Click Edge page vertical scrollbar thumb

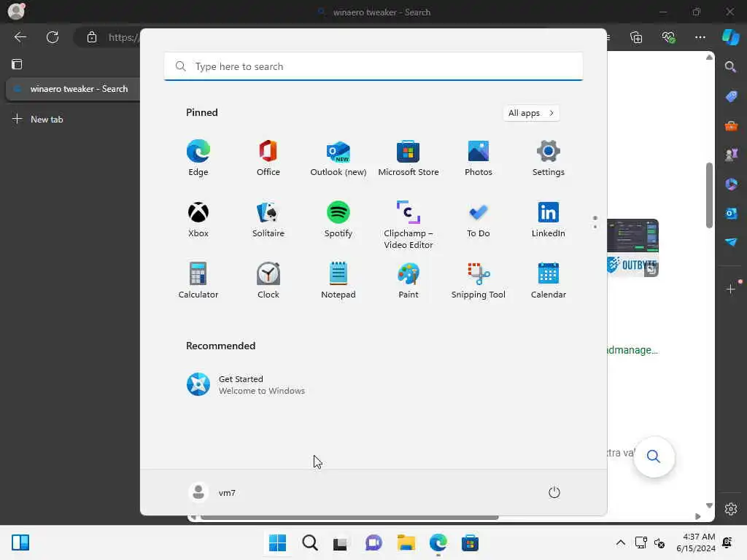(x=709, y=195)
